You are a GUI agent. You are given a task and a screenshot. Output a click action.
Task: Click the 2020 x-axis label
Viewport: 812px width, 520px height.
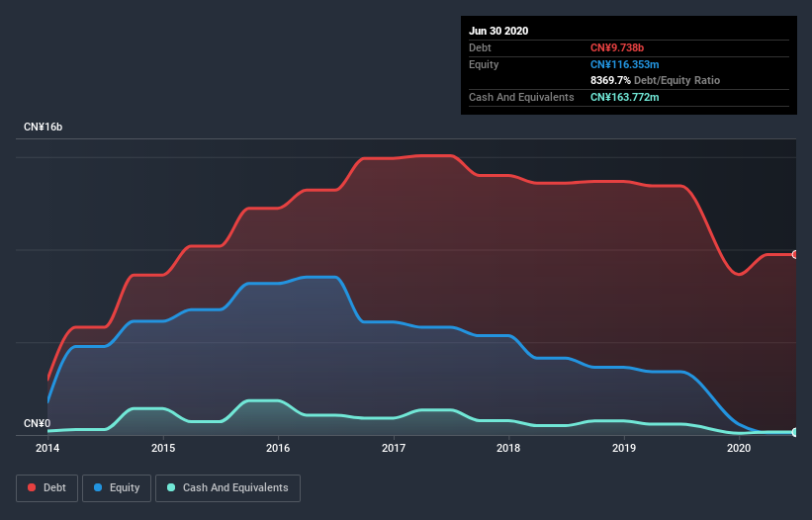coord(739,448)
